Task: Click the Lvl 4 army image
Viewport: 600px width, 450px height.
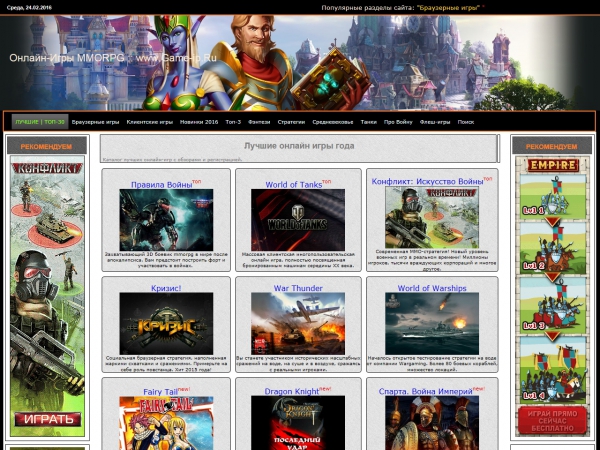Action: (552, 370)
